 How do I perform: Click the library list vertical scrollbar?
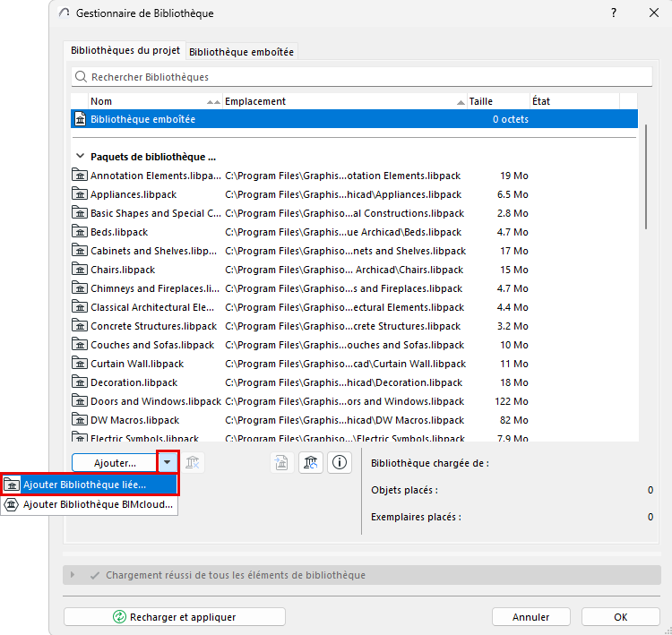click(646, 176)
